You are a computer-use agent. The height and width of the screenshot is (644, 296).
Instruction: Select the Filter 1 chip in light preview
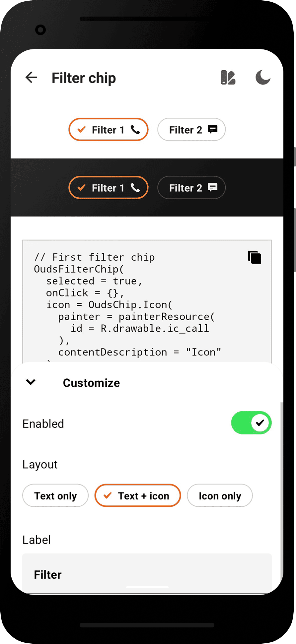click(108, 130)
